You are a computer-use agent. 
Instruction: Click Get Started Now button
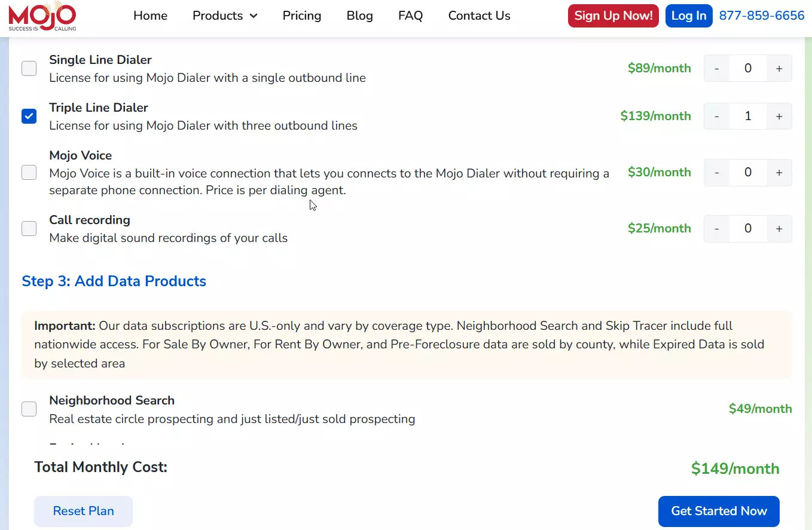[x=719, y=511]
